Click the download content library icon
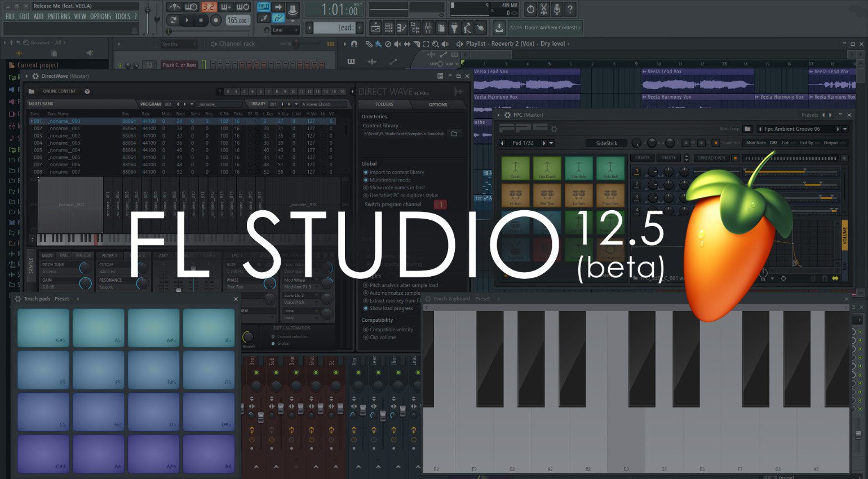The height and width of the screenshot is (479, 868). (499, 28)
